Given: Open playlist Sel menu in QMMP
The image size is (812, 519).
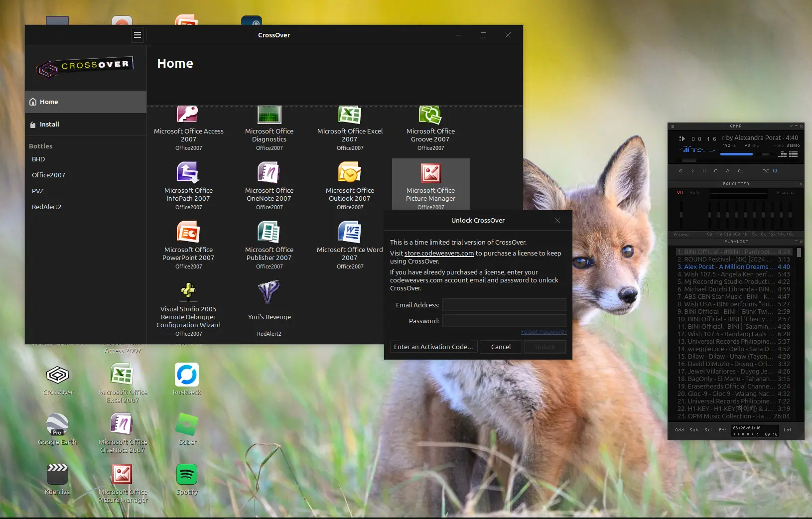Looking at the screenshot, I should tap(708, 430).
